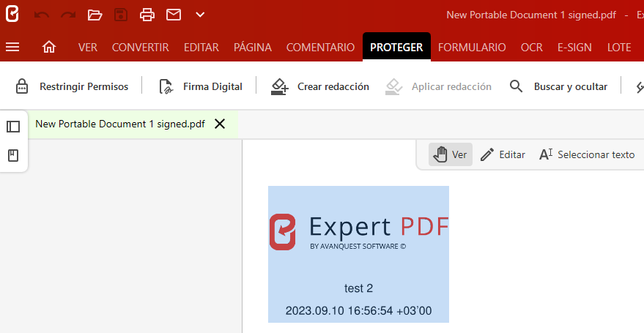Switch to the OCR tab
Image resolution: width=644 pixels, height=333 pixels.
pos(532,48)
